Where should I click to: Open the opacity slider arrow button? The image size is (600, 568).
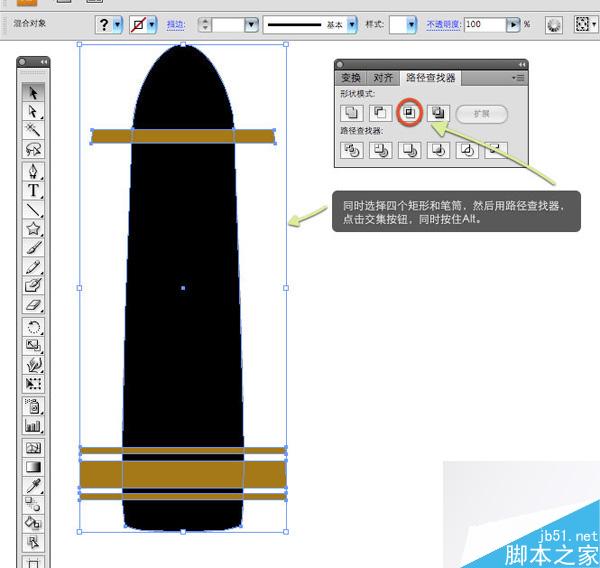point(513,25)
